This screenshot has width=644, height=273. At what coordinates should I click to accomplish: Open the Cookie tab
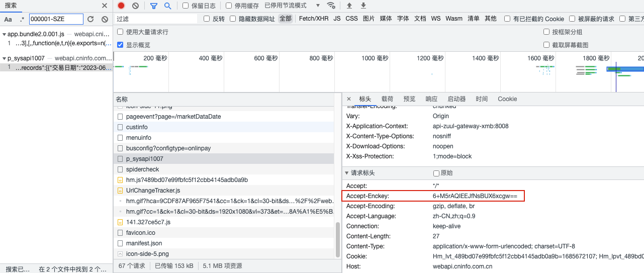(507, 99)
